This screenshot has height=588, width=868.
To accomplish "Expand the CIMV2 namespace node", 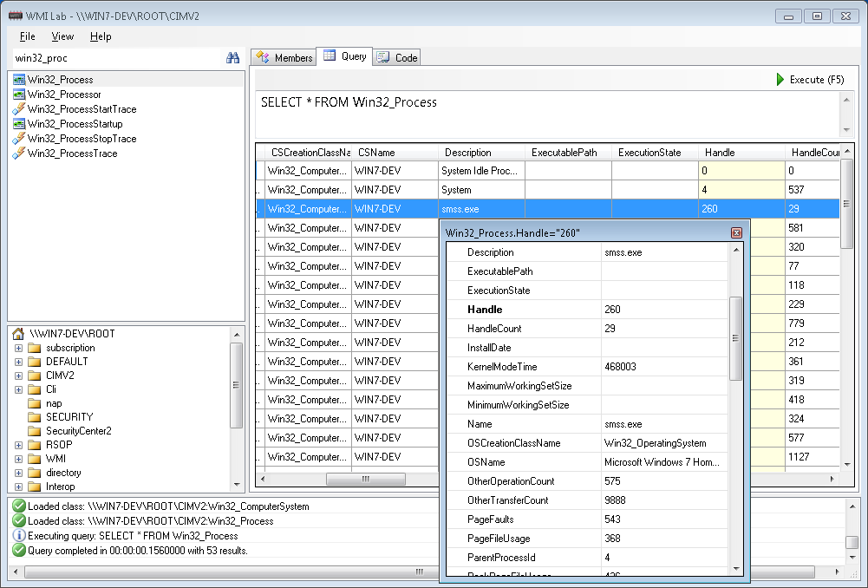I will pyautogui.click(x=18, y=376).
